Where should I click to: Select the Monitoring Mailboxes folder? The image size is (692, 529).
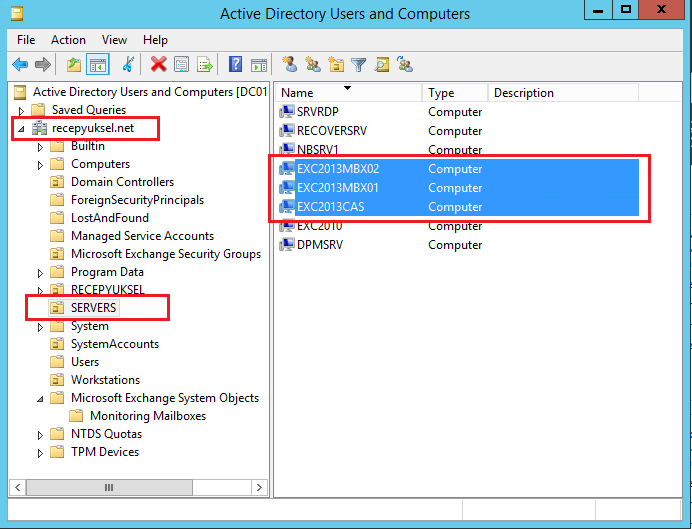click(148, 416)
